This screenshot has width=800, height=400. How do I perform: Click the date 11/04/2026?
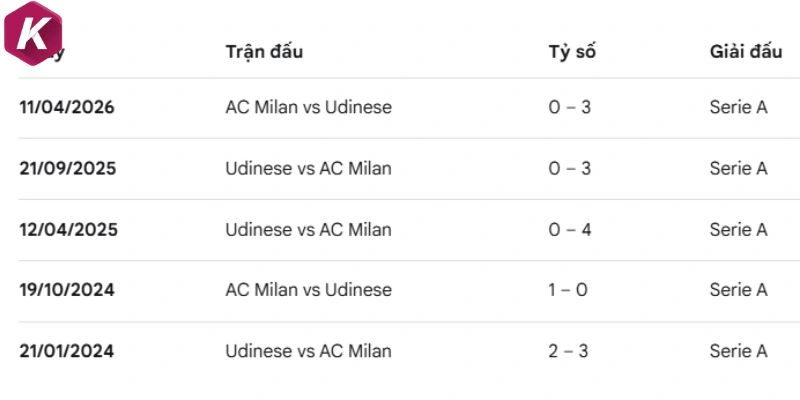click(67, 107)
